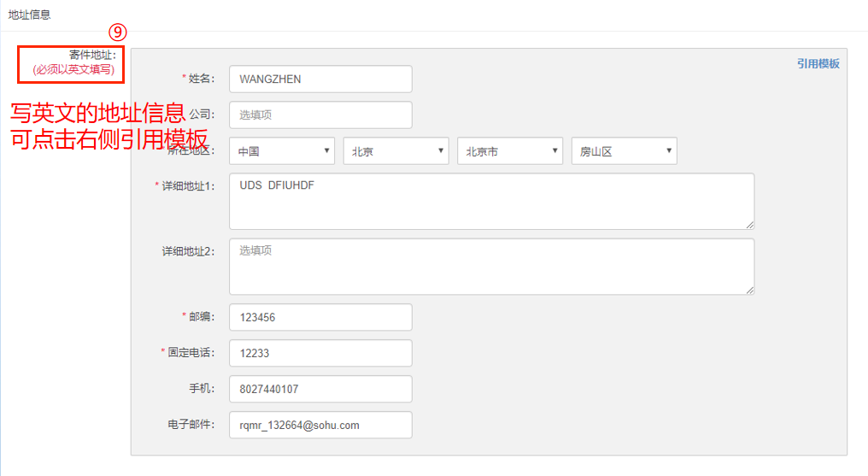Screen dimensions: 868x476
Task: Click the 姓名 field containing WANGZHEN
Action: tap(320, 79)
